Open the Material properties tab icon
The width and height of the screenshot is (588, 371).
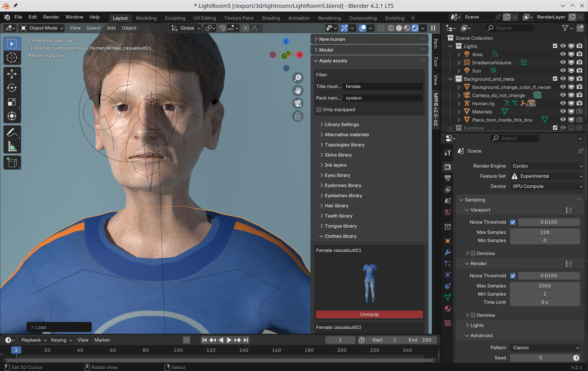pos(448,309)
